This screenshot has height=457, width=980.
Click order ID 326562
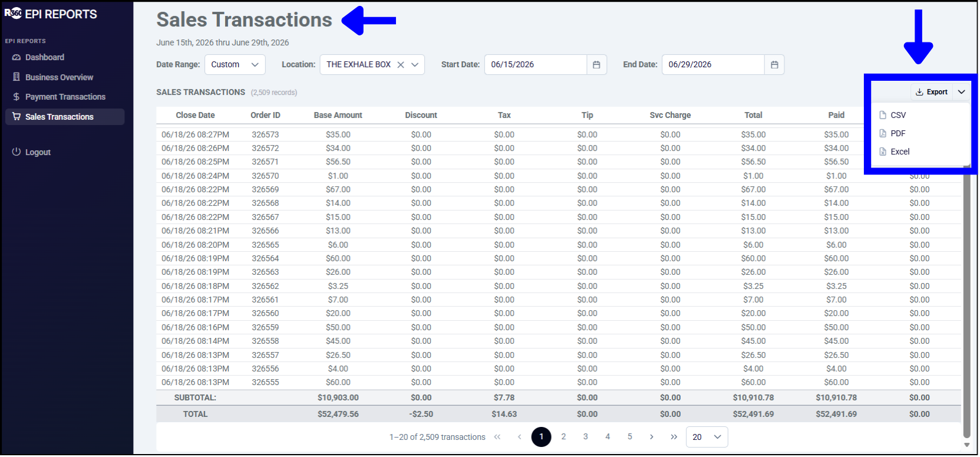point(265,286)
